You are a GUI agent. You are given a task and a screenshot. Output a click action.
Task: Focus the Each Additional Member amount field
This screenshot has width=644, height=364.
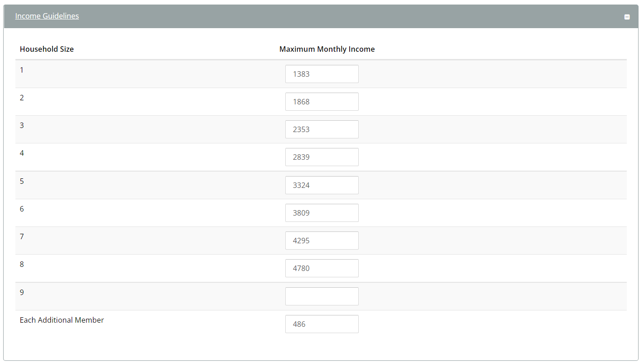pyautogui.click(x=322, y=324)
